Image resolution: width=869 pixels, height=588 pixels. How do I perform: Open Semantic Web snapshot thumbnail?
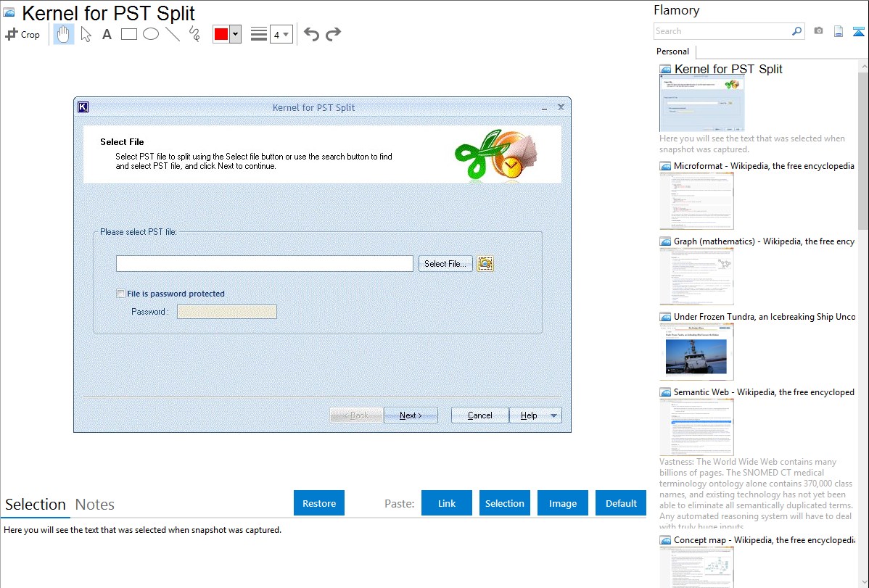696,427
